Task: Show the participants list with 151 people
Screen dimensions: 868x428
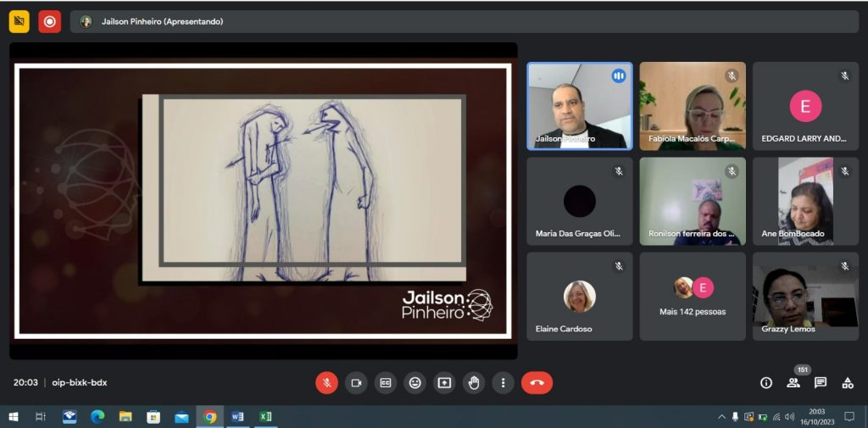Action: [793, 383]
